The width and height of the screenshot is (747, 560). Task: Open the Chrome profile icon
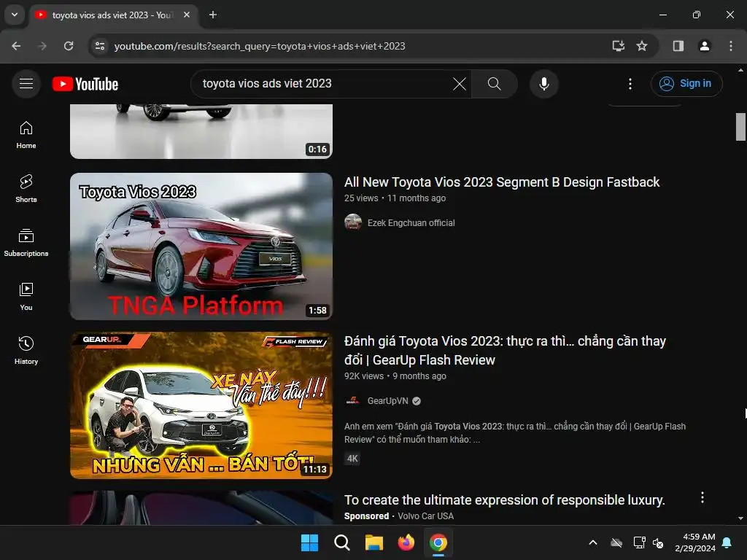pyautogui.click(x=704, y=46)
